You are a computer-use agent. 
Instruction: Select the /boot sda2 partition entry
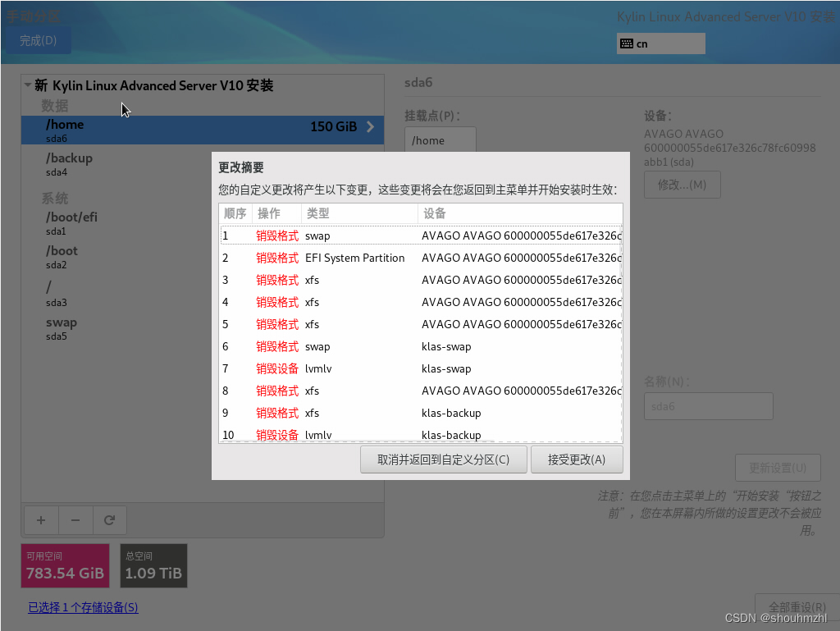tap(203, 257)
